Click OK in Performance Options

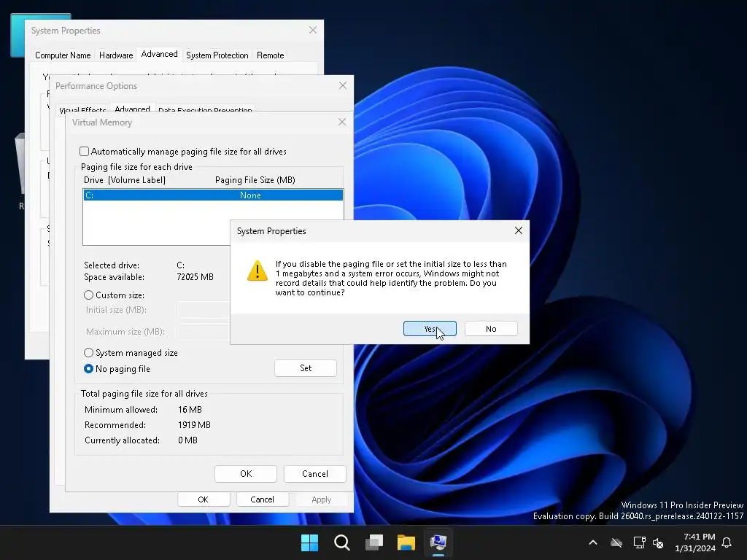[x=204, y=499]
